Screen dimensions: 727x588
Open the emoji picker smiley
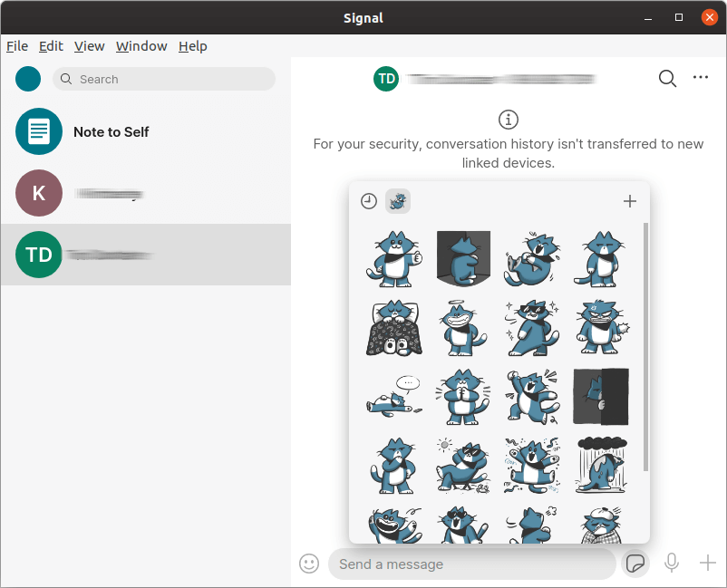coord(309,564)
